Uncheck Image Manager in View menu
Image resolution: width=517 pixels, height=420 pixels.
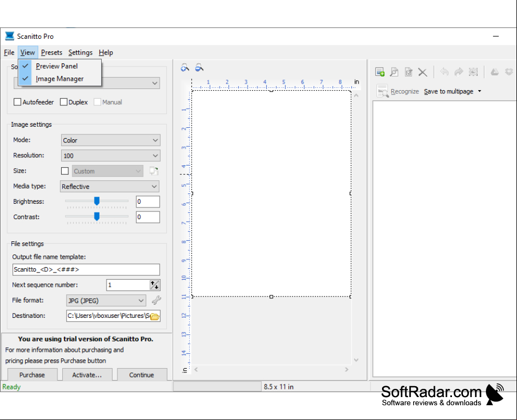tap(60, 79)
